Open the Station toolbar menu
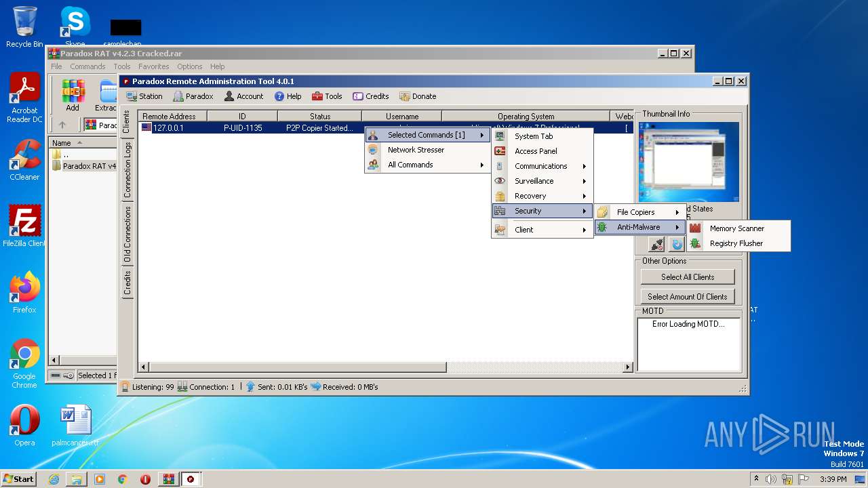 tap(144, 96)
